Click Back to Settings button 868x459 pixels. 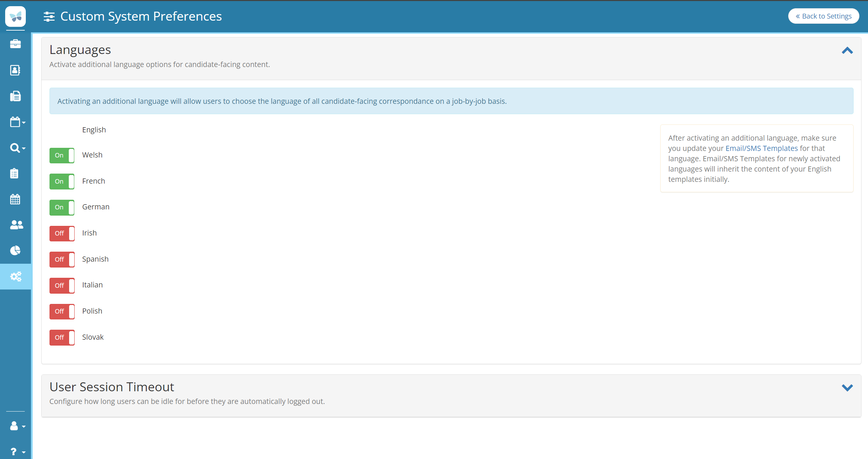[823, 16]
